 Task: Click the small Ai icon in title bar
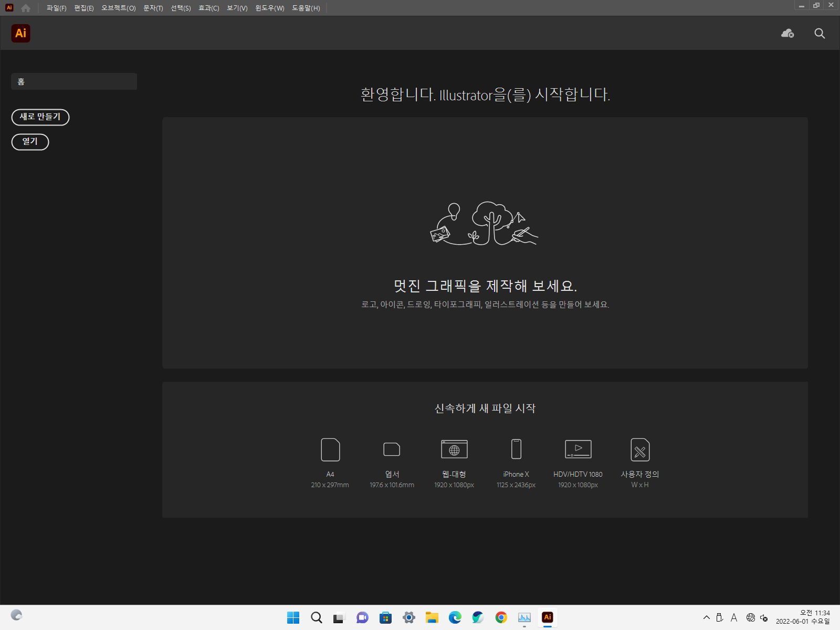click(9, 7)
